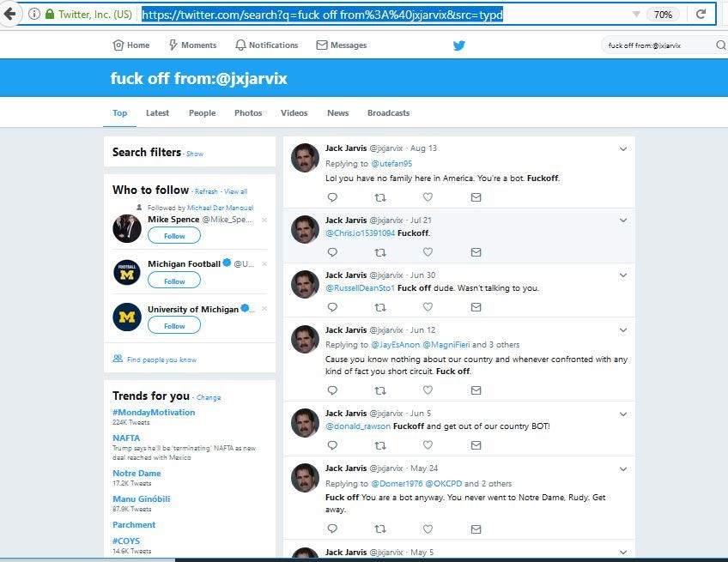Open the @utefan95 mention link
This screenshot has height=562, width=728.
tap(391, 163)
